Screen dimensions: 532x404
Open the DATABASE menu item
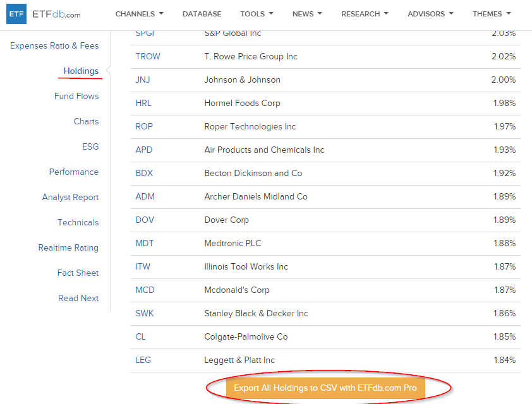(202, 14)
